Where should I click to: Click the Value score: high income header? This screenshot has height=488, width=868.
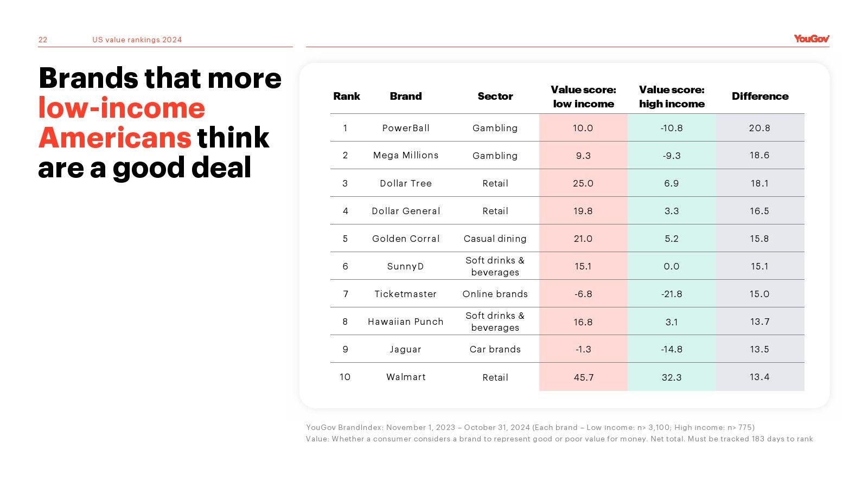[x=672, y=97]
